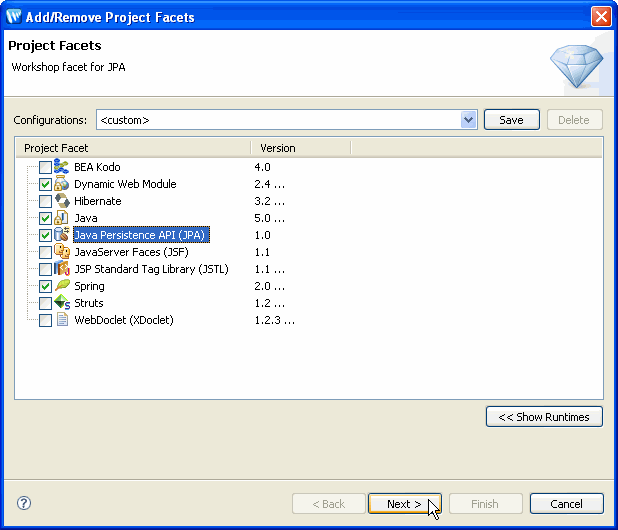Screen dimensions: 618x530
Task: Click the Version column header
Action: [301, 148]
